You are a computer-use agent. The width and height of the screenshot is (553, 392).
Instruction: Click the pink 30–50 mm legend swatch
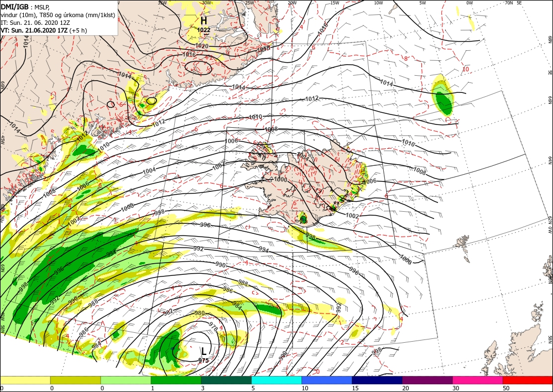point(478,380)
